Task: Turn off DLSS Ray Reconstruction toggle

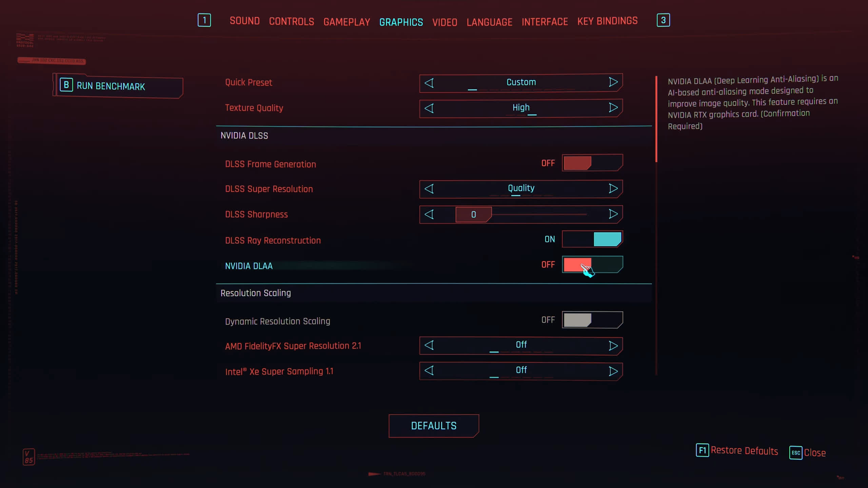Action: coord(592,239)
